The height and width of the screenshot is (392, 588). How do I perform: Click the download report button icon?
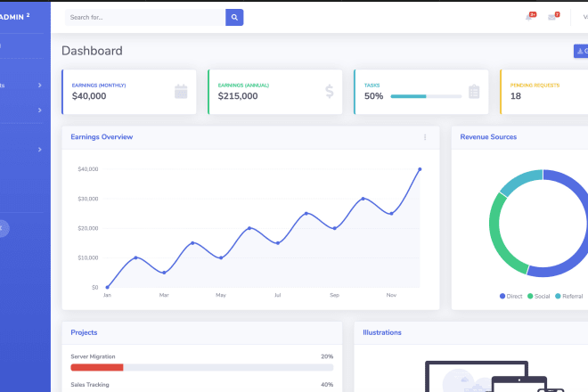point(581,51)
